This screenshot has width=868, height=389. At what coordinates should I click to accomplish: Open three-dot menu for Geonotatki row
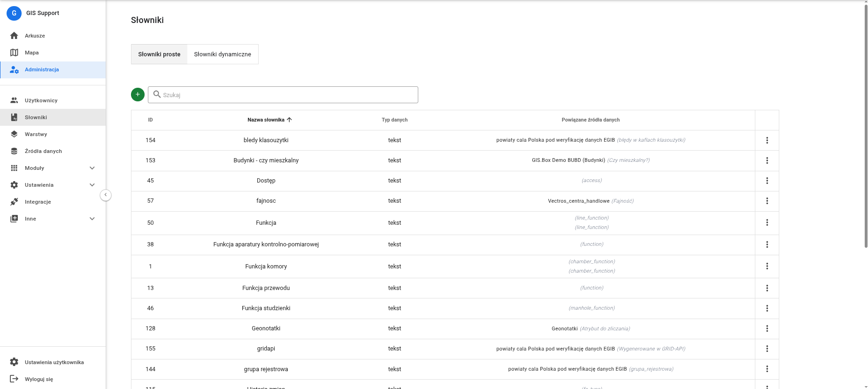[x=767, y=328]
